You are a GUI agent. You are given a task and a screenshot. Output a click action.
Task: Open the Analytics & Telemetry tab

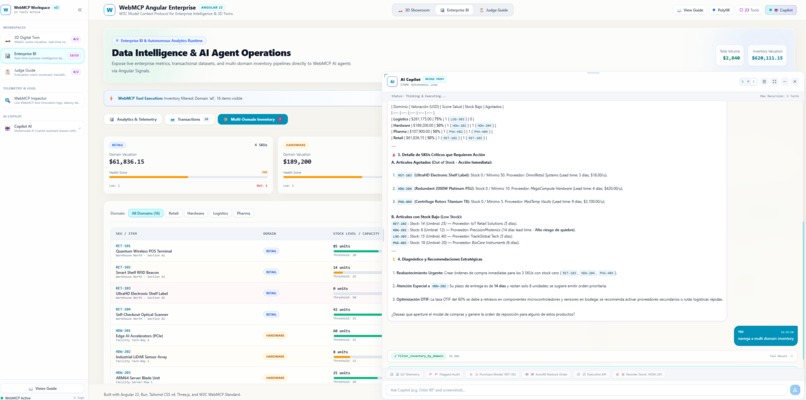[x=133, y=119]
